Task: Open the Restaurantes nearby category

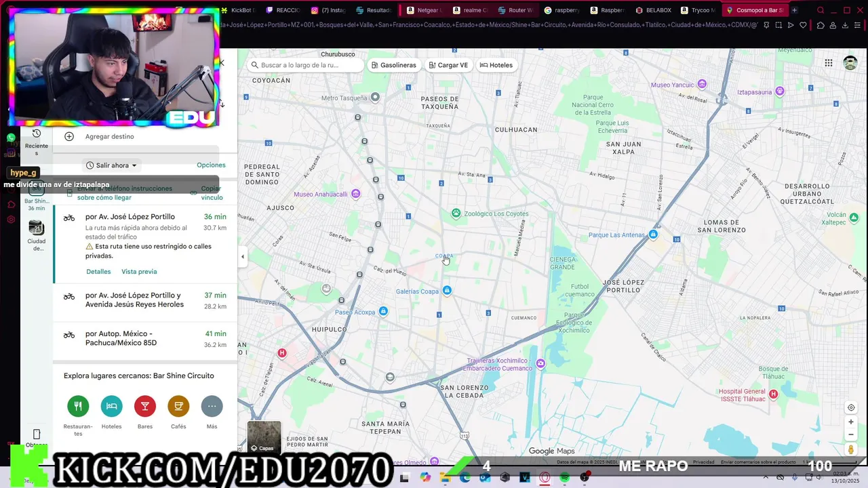Action: point(78,407)
